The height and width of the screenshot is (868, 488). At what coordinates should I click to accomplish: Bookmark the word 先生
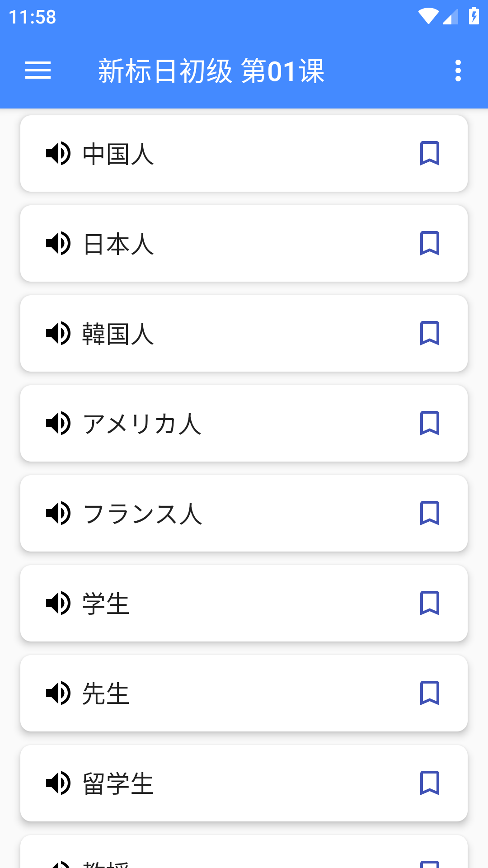[429, 693]
